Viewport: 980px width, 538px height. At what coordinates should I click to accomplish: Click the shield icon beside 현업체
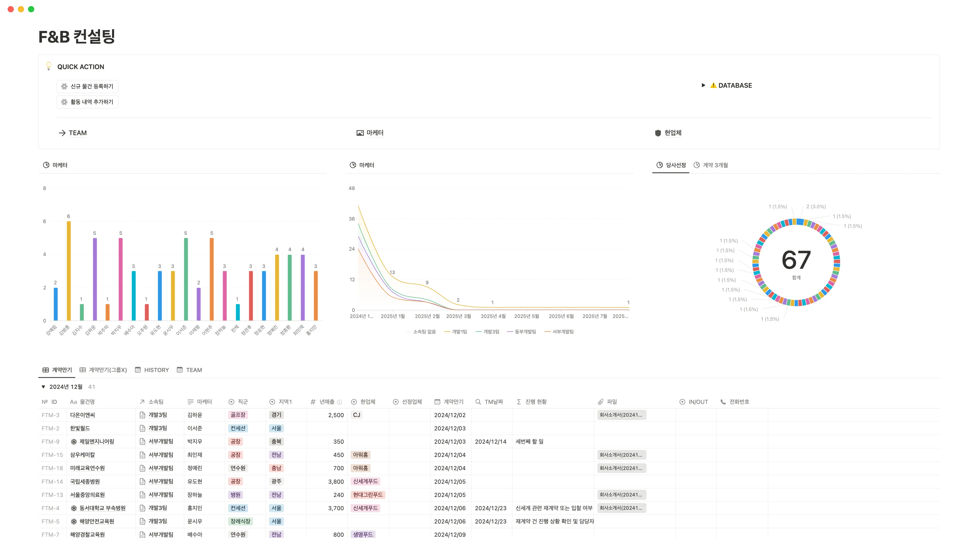(658, 133)
